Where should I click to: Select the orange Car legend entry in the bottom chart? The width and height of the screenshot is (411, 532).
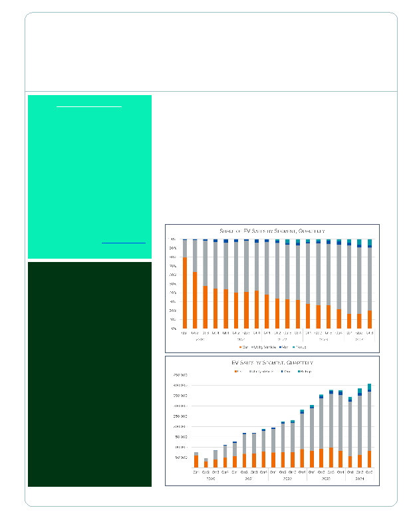(x=236, y=371)
